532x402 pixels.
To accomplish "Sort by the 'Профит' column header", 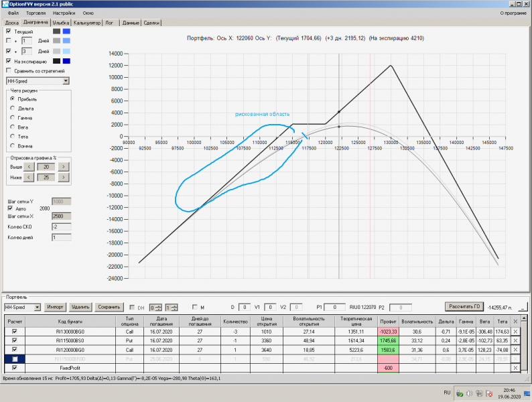I will (x=388, y=321).
